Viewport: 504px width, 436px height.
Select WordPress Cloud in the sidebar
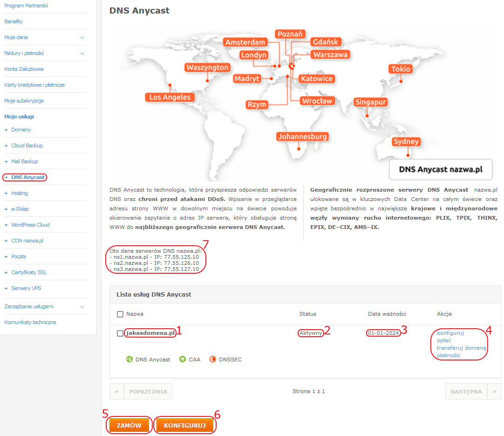point(31,225)
